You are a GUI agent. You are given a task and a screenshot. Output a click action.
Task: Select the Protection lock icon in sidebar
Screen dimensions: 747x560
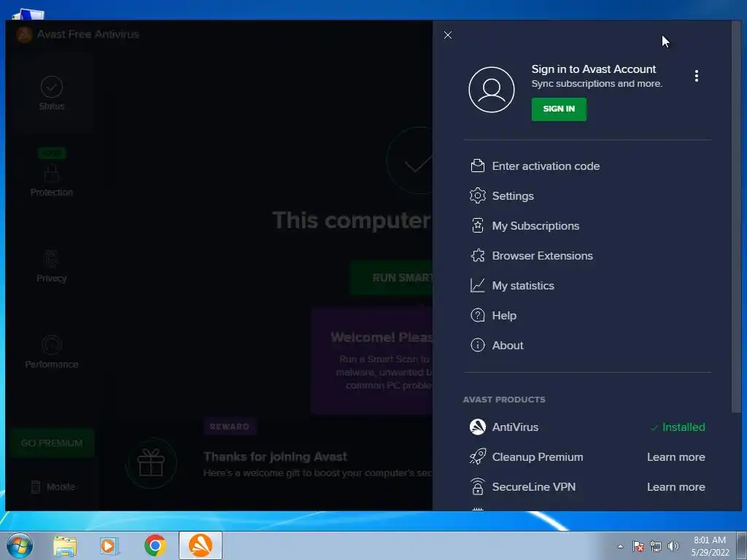pyautogui.click(x=52, y=173)
